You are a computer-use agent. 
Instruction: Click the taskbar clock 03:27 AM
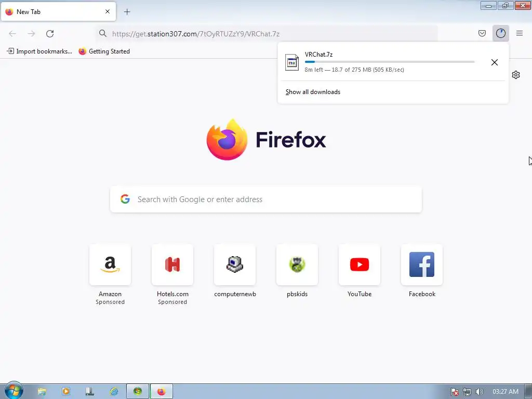506,392
